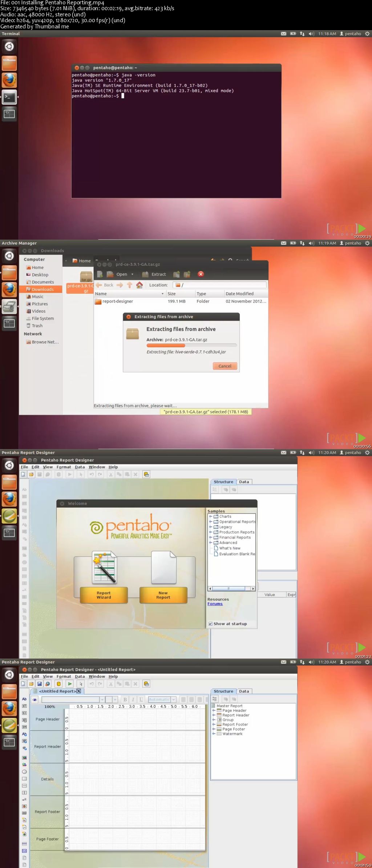The height and width of the screenshot is (868, 372).
Task: Open the font family dropdown in Untitled Report window
Action: pos(102,700)
